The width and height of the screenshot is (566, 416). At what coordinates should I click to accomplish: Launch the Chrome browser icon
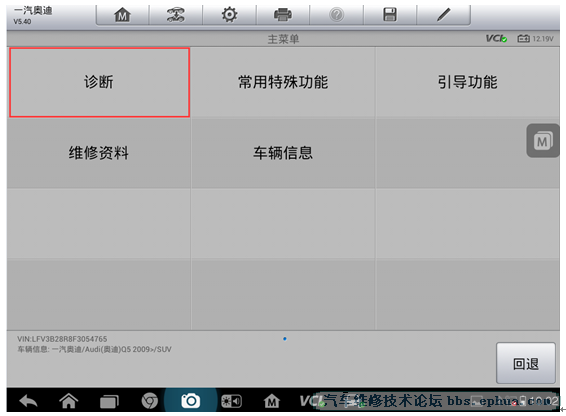[x=149, y=401]
